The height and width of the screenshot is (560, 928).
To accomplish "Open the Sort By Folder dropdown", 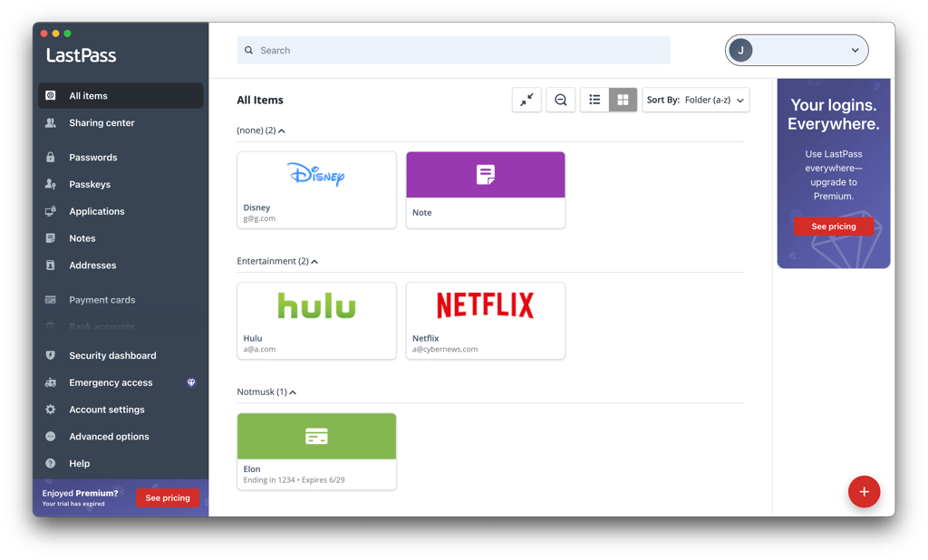I will [695, 100].
